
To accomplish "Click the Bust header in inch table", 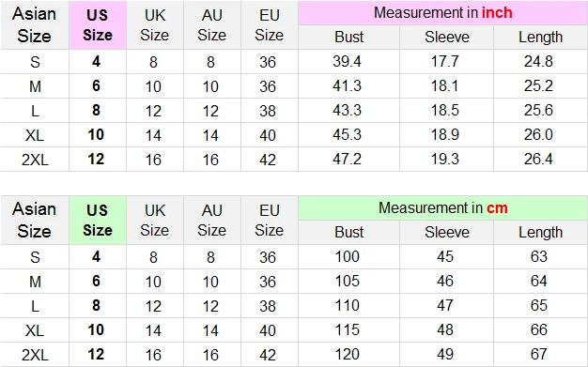I will click(x=349, y=38).
